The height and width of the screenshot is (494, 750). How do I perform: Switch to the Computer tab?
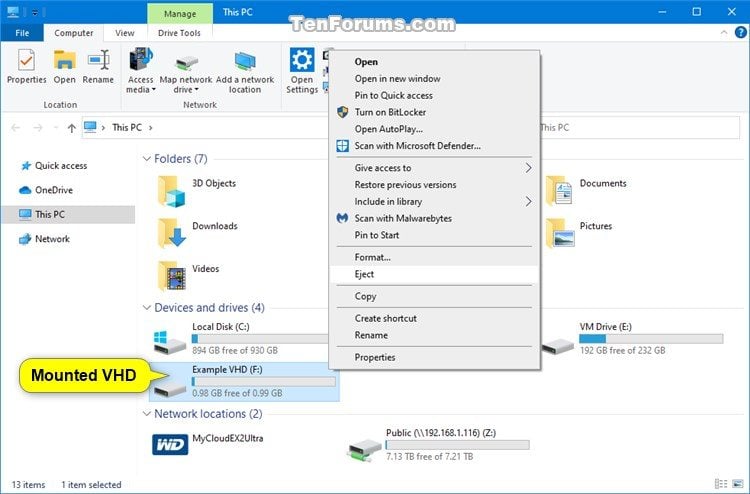pyautogui.click(x=74, y=33)
